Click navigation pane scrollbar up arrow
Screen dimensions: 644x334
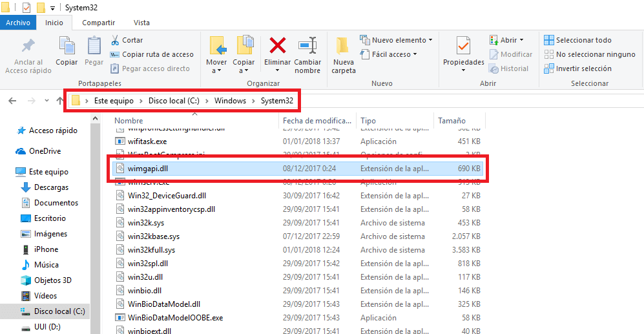[x=96, y=118]
